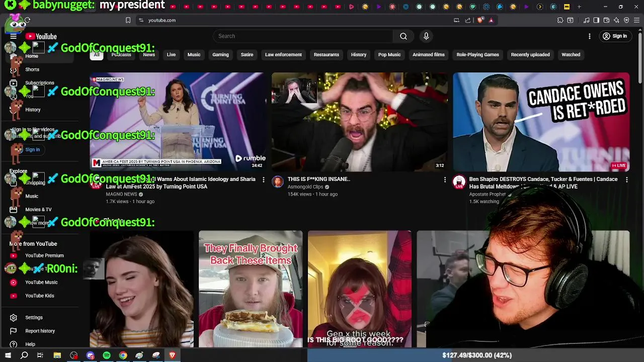Open Movies & TV under Explore
Viewport: 644px width, 362px height.
(38, 210)
